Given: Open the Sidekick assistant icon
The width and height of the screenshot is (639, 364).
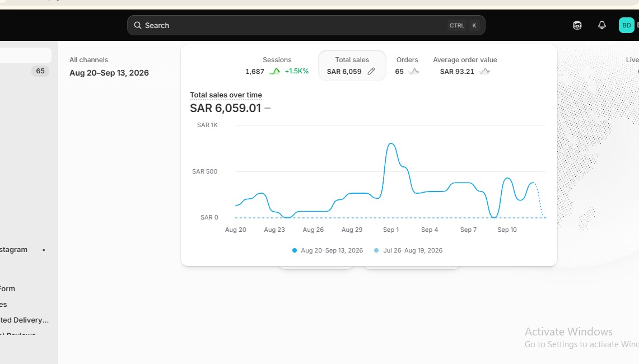Looking at the screenshot, I should (577, 25).
